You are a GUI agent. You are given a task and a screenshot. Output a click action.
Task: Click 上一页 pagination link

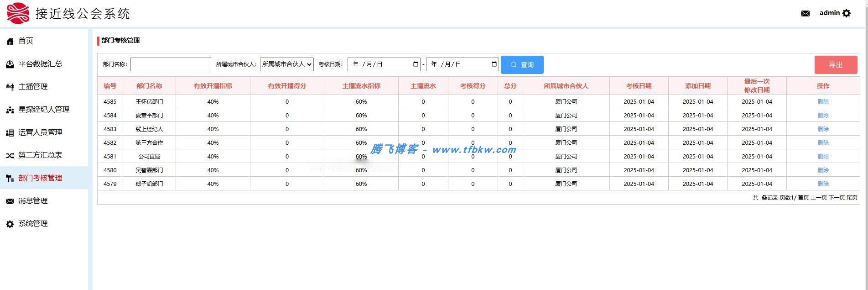819,198
